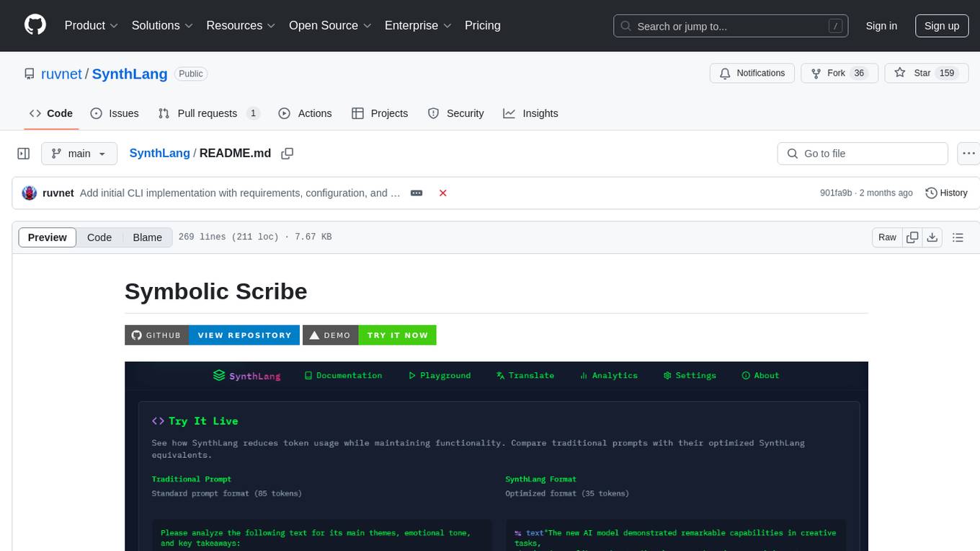Open commit 901fa9b
980x551 pixels.
(x=836, y=193)
